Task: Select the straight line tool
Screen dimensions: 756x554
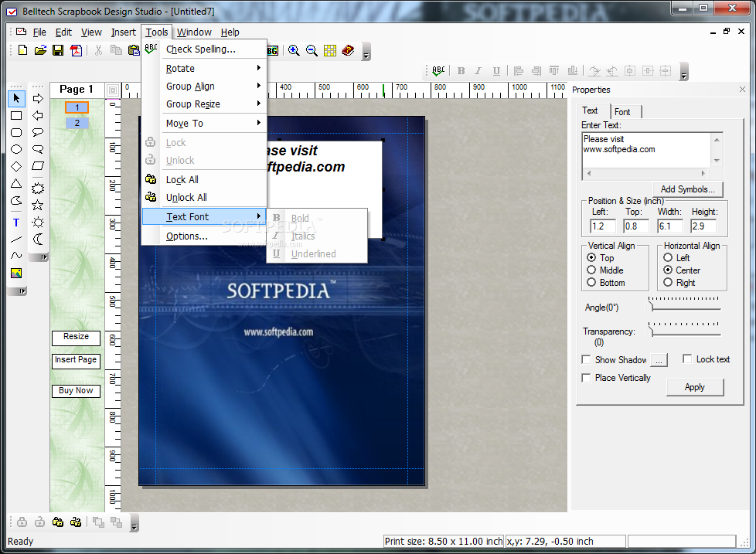Action: (x=16, y=240)
